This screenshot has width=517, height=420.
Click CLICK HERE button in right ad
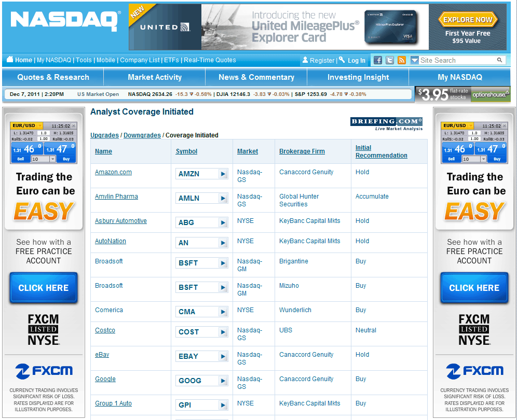pos(474,288)
